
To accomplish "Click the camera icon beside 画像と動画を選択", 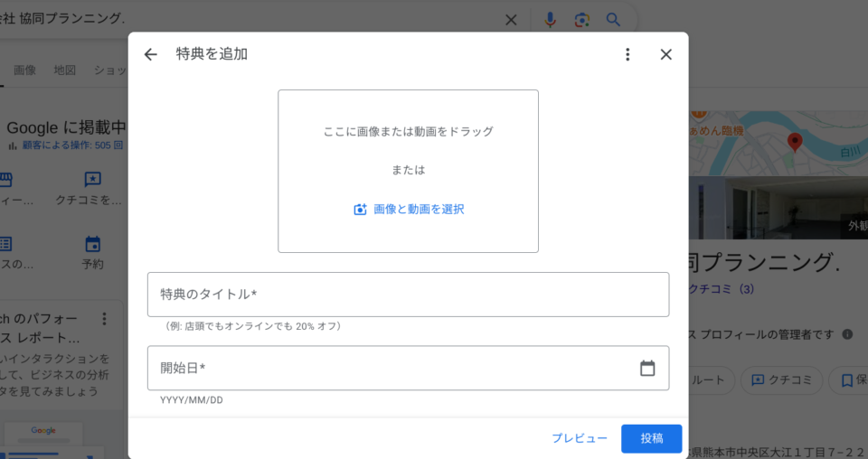I will pyautogui.click(x=361, y=210).
